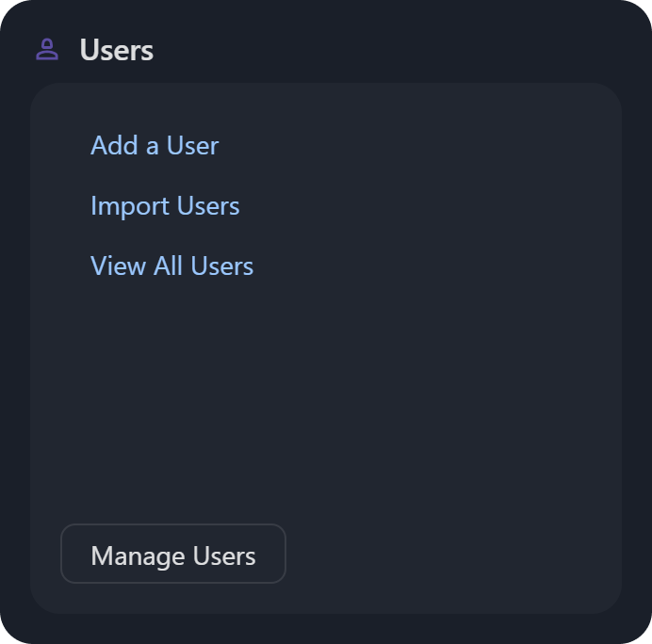The width and height of the screenshot is (652, 644).
Task: Open user management via Manage Users
Action: tap(173, 555)
